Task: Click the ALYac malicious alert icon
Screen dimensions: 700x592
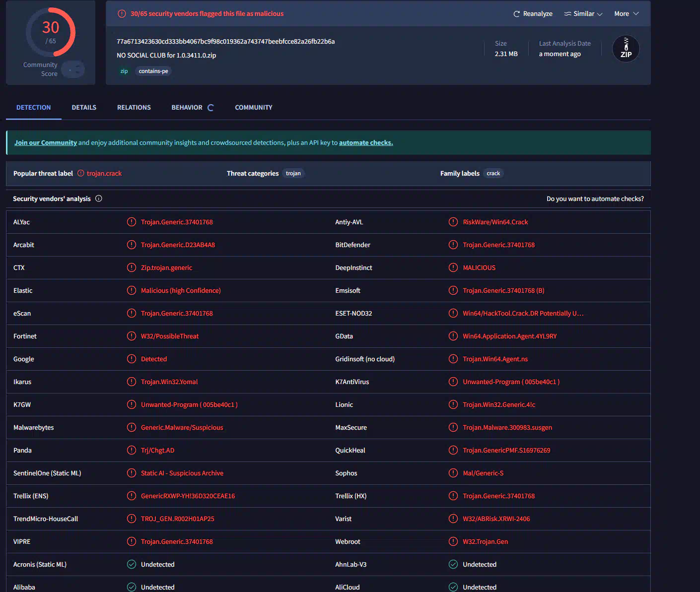Action: click(132, 222)
